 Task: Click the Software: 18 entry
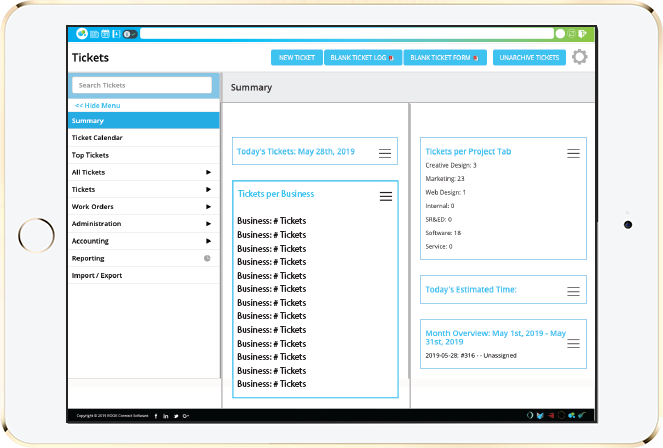(443, 233)
